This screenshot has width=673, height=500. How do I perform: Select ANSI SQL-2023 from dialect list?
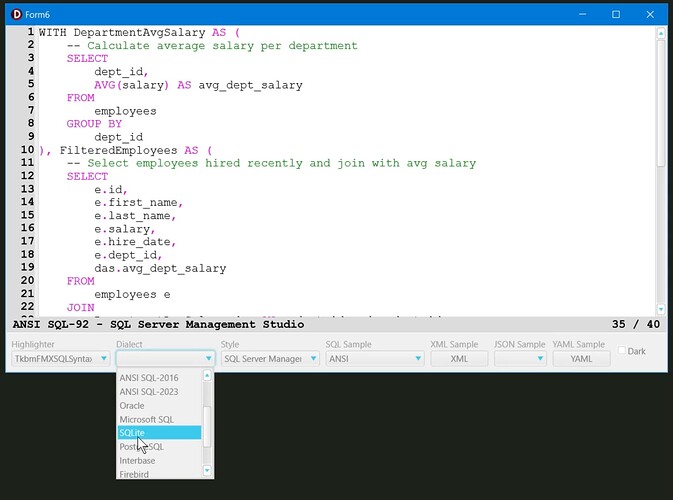(159, 391)
